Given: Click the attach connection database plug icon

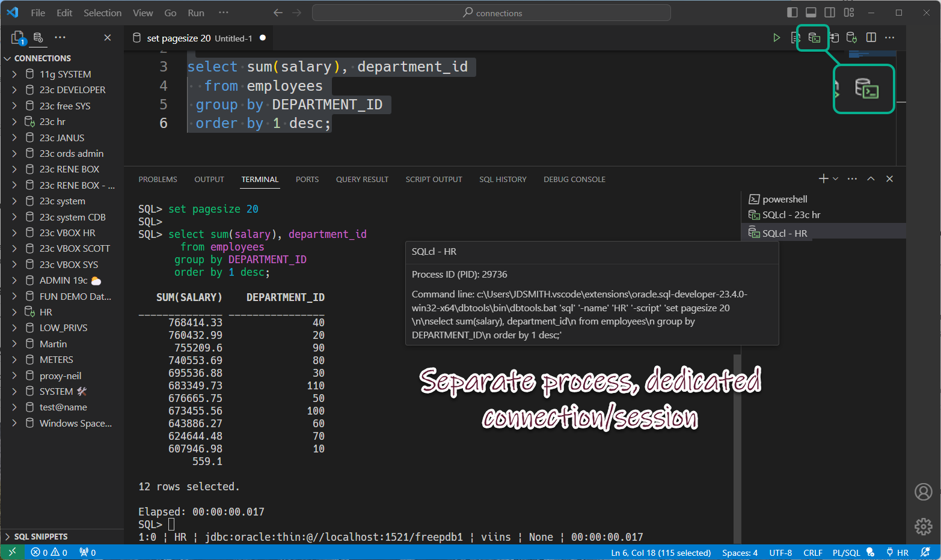Looking at the screenshot, I should pyautogui.click(x=851, y=38).
